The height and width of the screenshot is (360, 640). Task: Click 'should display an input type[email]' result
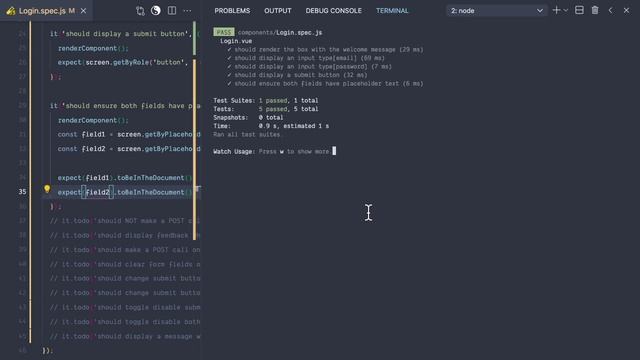pyautogui.click(x=306, y=58)
